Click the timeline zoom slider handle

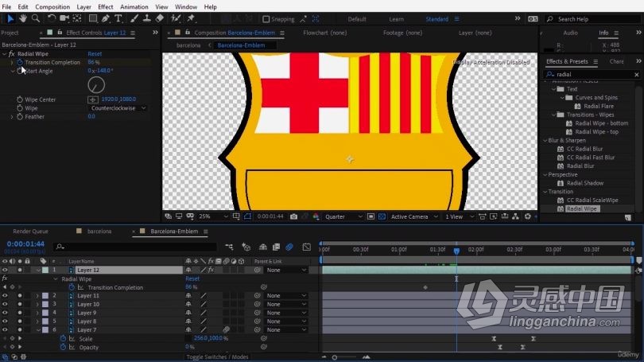(x=335, y=357)
